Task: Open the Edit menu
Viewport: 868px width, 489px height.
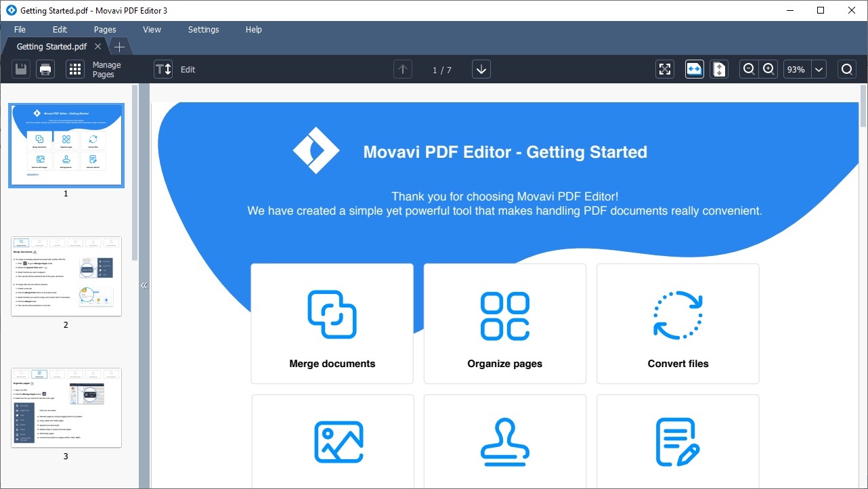Action: [60, 29]
